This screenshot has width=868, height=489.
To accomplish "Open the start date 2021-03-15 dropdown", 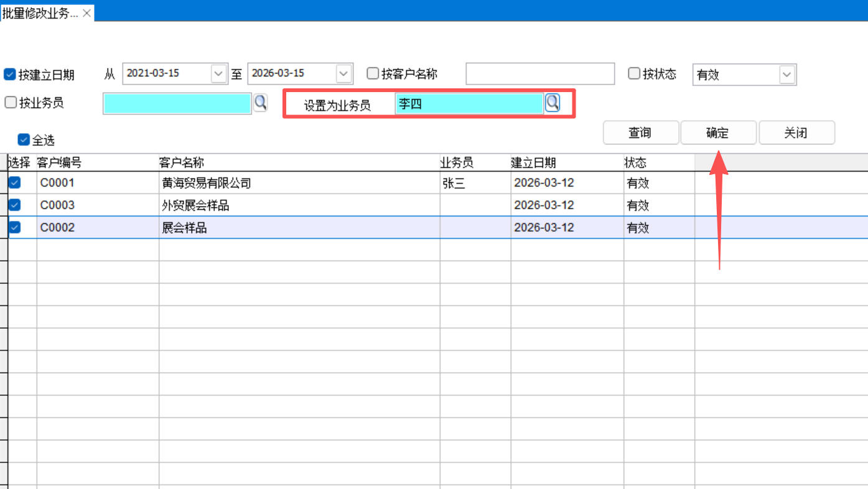I will pos(218,74).
